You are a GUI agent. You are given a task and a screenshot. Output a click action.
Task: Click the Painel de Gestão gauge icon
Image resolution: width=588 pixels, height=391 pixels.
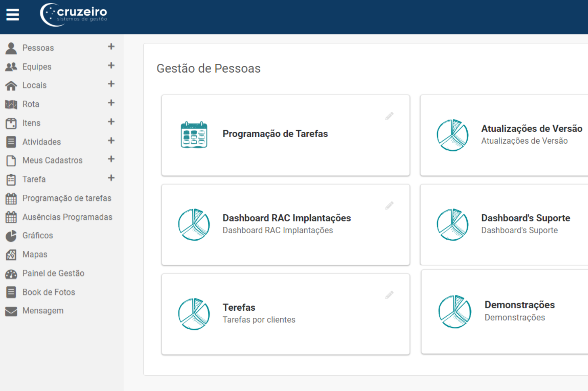click(x=11, y=274)
